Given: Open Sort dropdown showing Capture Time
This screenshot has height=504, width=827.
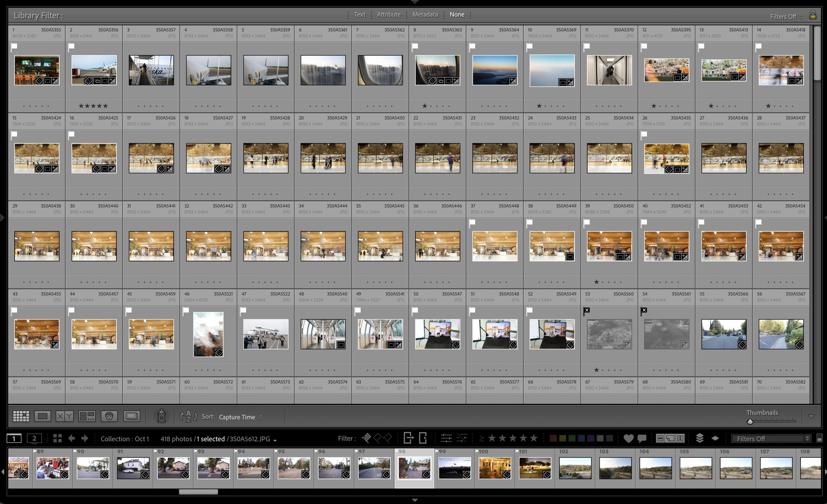Looking at the screenshot, I should [240, 417].
